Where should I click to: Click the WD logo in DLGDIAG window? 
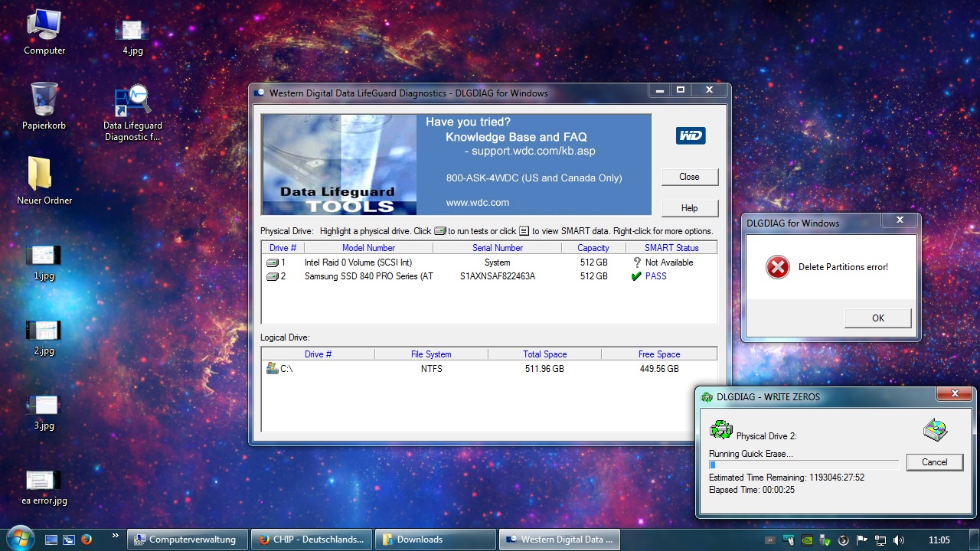tap(690, 135)
